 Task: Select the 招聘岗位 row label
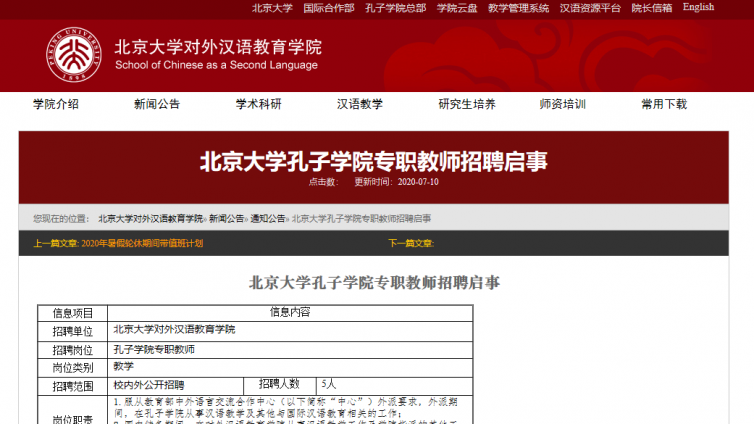[73, 350]
